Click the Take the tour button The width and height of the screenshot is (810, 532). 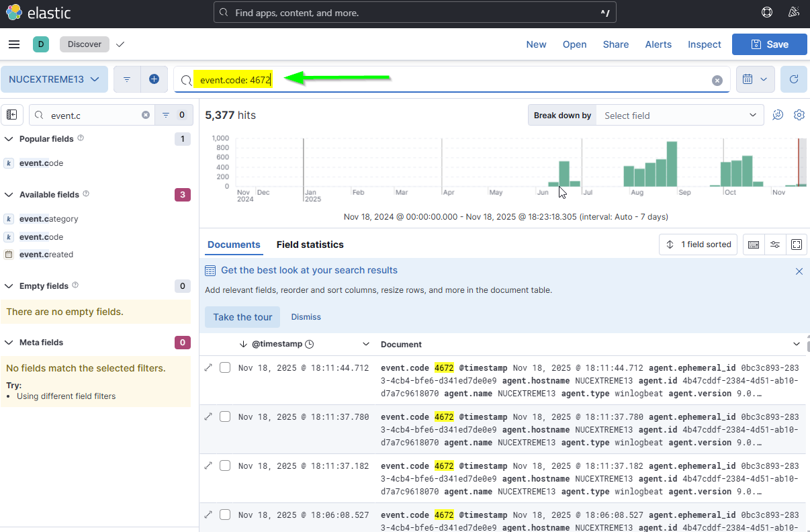pyautogui.click(x=242, y=317)
